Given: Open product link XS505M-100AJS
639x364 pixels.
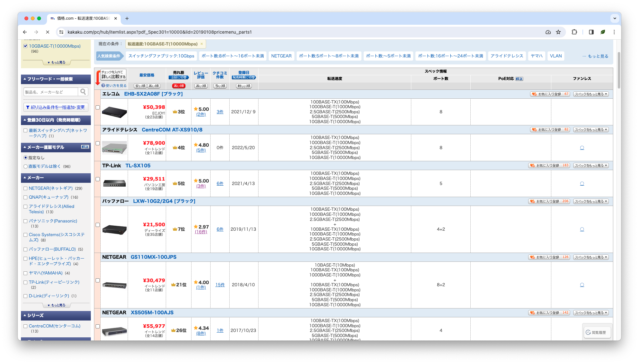Looking at the screenshot, I should tap(152, 313).
